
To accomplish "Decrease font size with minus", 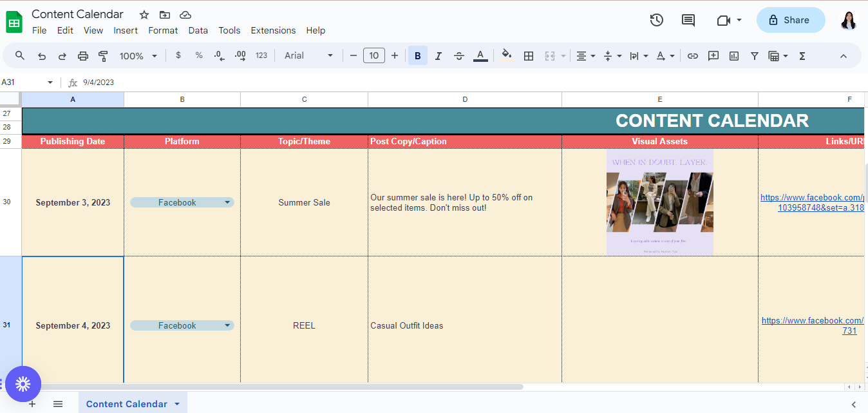I will pyautogui.click(x=354, y=56).
